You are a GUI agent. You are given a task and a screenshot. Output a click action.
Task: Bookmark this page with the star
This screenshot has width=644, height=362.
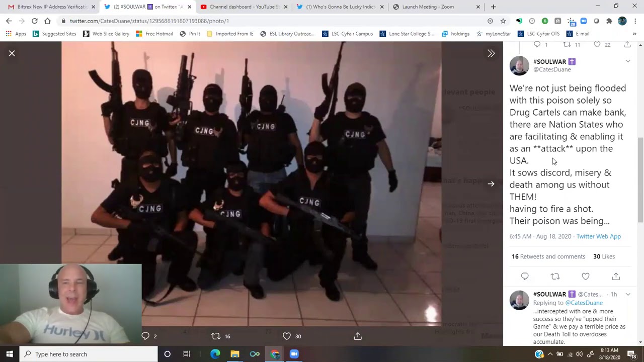pos(503,21)
